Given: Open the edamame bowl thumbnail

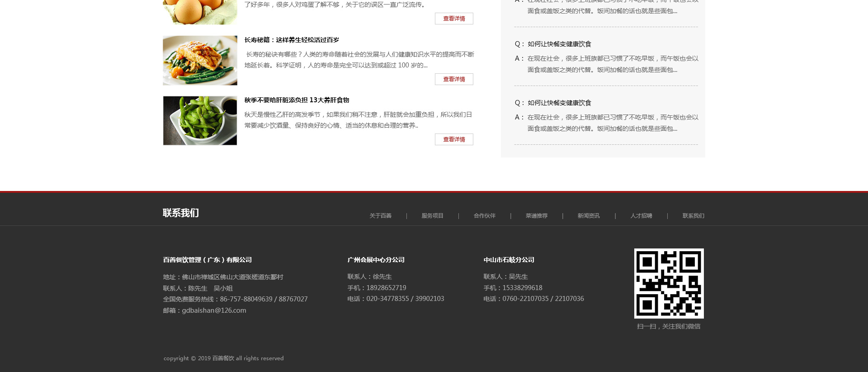Looking at the screenshot, I should coord(200,120).
